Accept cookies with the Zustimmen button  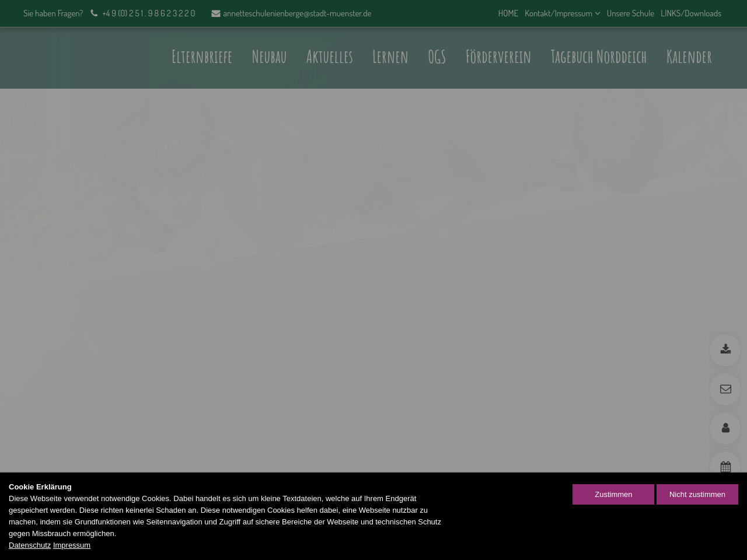point(613,494)
